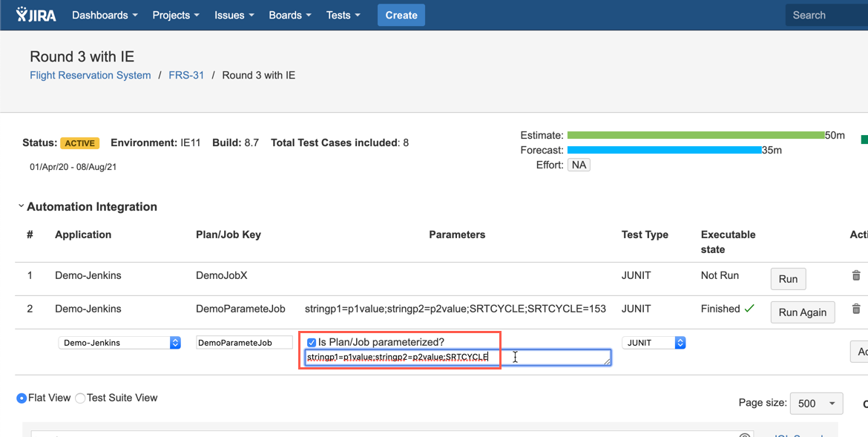Open the Flight Reservation System breadcrumb link
The height and width of the screenshot is (437, 868).
[91, 76]
